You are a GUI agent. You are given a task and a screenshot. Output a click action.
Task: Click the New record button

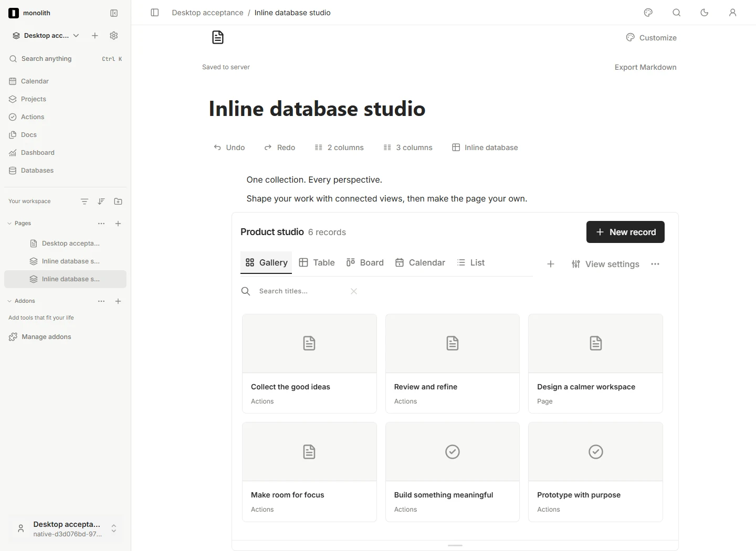coord(625,232)
